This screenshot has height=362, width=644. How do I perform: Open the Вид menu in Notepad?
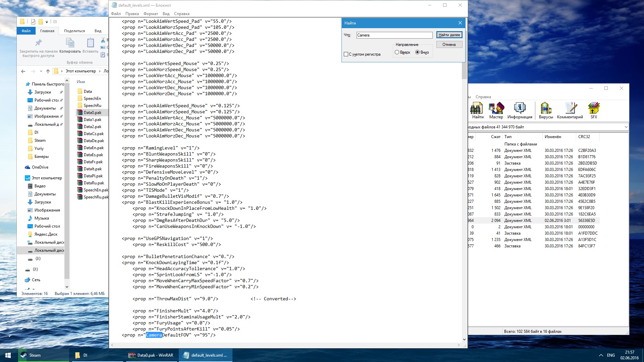click(166, 14)
